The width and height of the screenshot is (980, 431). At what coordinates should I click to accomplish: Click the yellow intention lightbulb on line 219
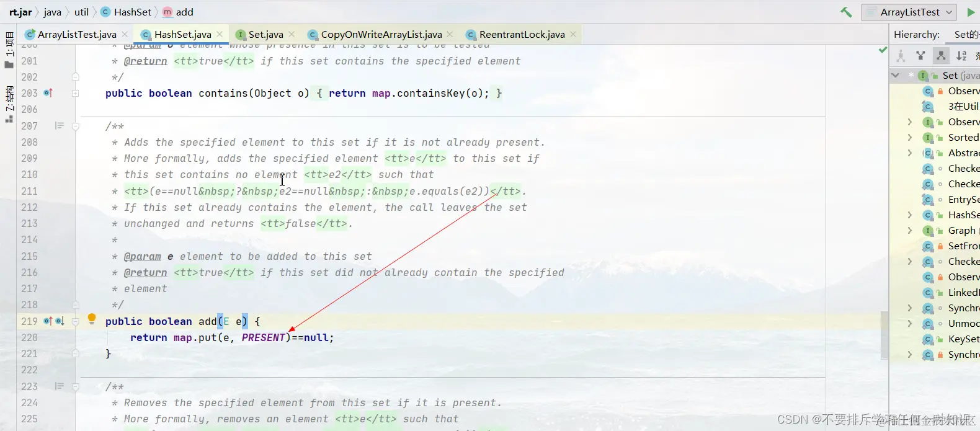(92, 319)
